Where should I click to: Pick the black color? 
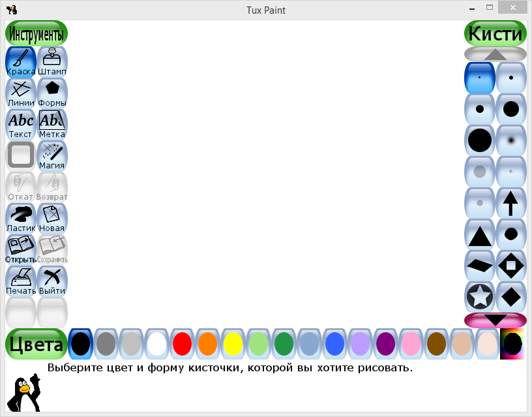(x=80, y=344)
